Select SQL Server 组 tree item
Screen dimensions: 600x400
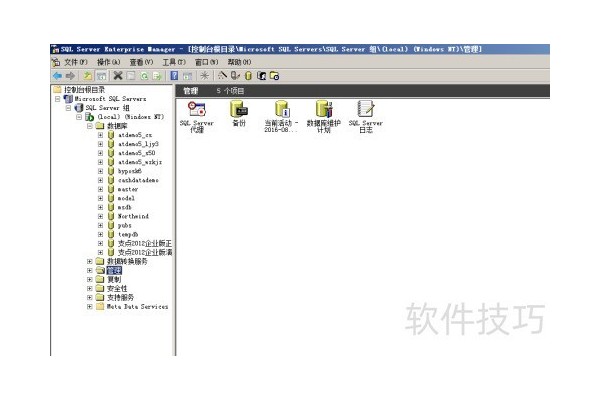[108, 108]
